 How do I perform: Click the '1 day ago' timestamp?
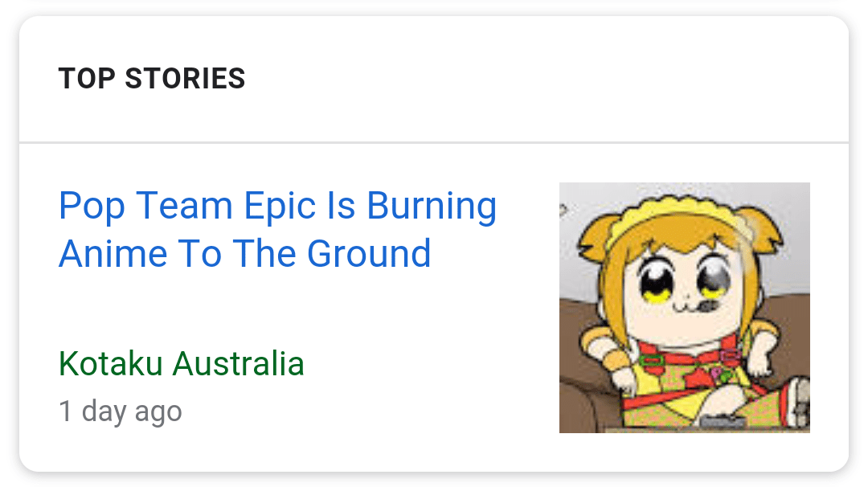120,411
